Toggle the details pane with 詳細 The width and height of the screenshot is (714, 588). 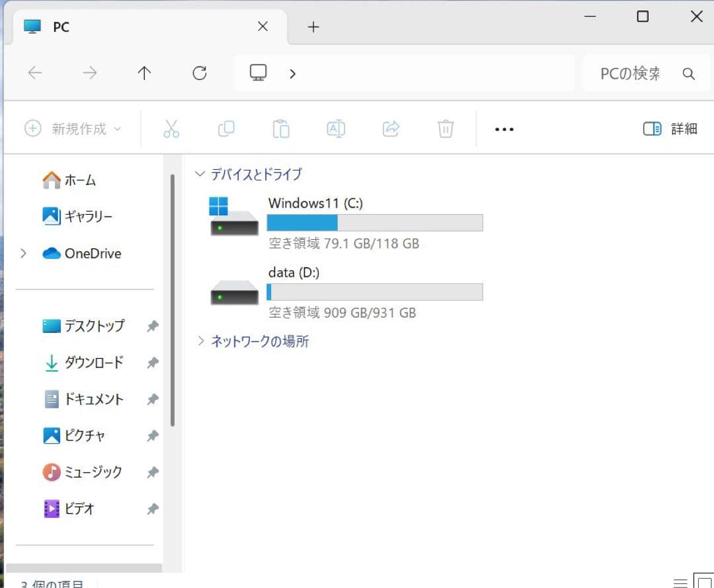click(x=670, y=129)
